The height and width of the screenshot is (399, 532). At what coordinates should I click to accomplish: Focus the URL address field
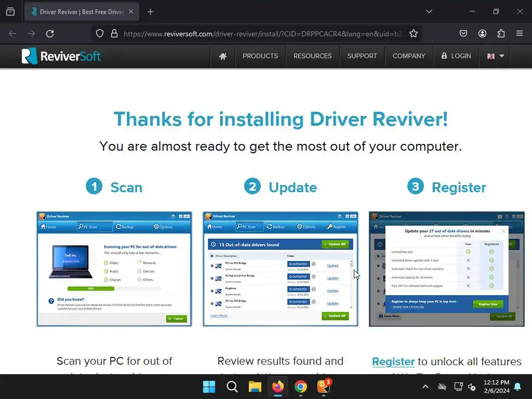[x=263, y=34]
